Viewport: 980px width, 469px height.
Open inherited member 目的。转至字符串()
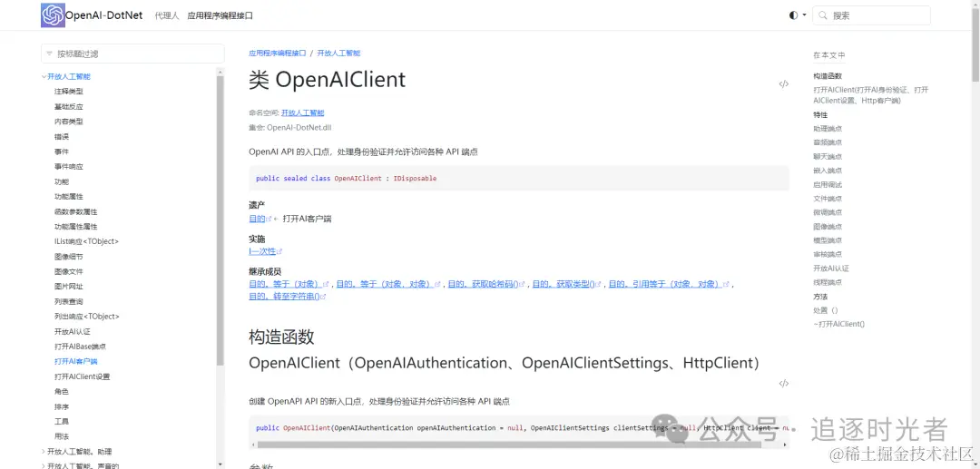coord(284,297)
